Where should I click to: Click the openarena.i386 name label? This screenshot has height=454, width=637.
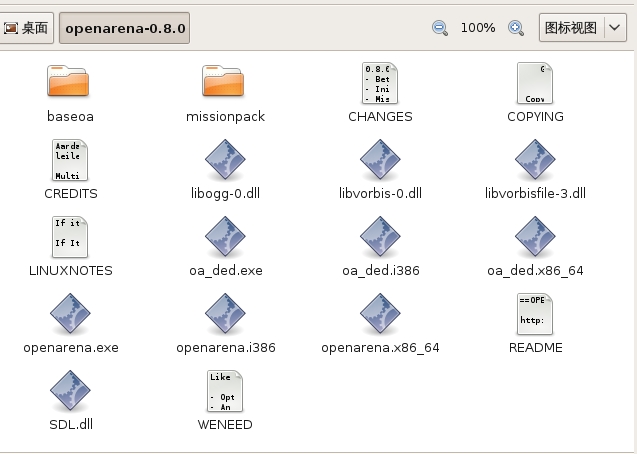226,348
